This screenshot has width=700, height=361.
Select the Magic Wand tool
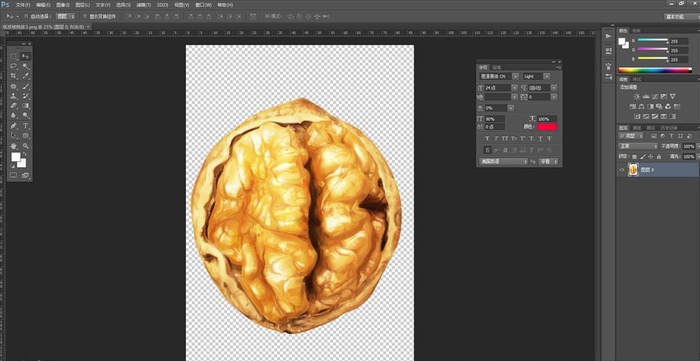25,66
